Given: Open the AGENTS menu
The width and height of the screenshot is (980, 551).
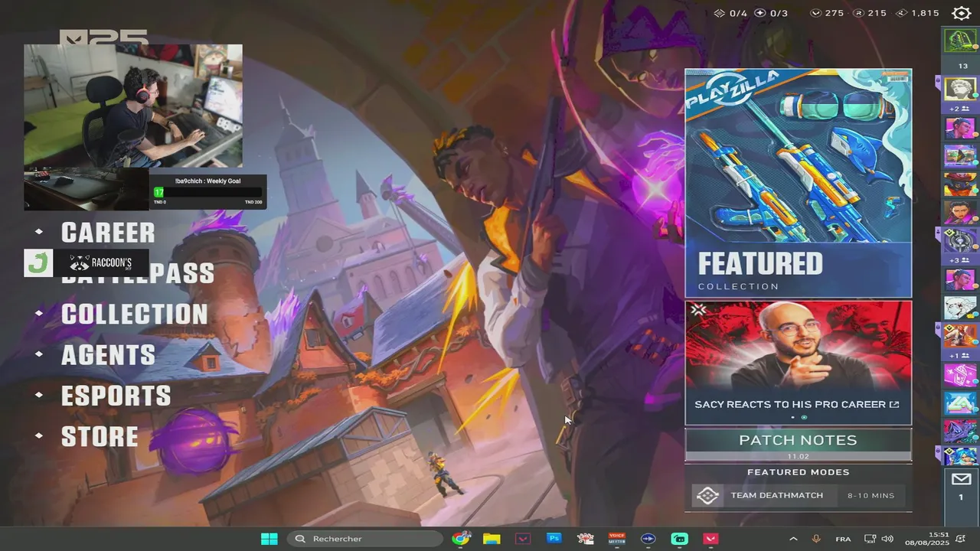Looking at the screenshot, I should pyautogui.click(x=109, y=355).
